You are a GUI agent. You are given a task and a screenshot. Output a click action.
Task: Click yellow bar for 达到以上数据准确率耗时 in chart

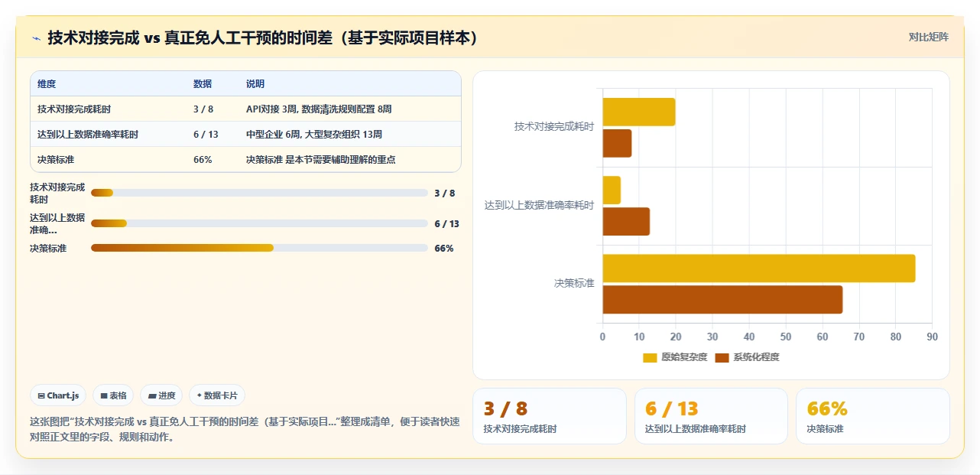[612, 190]
